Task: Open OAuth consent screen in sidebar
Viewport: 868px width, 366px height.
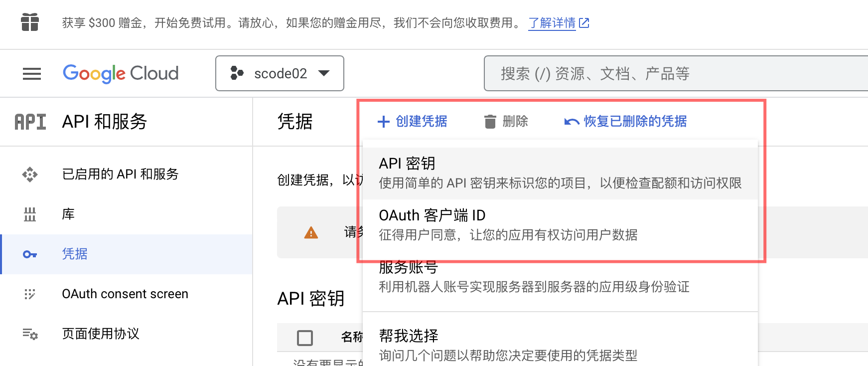Action: pos(126,294)
